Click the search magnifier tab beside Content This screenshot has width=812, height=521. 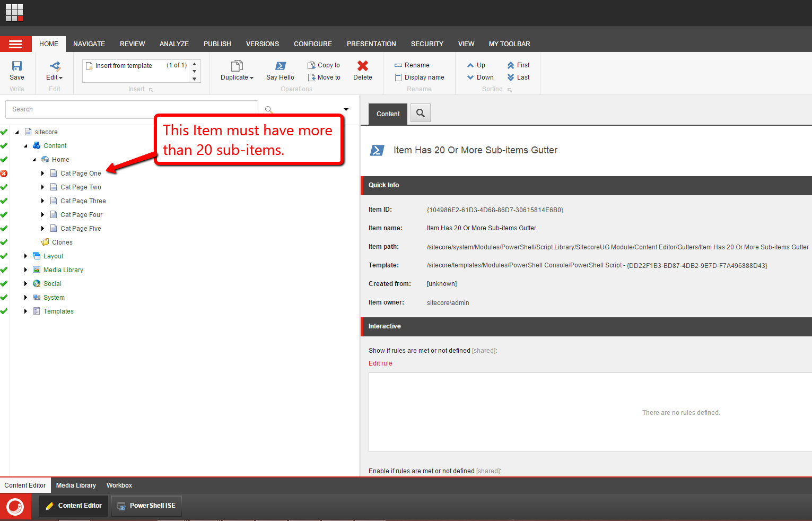click(x=421, y=113)
